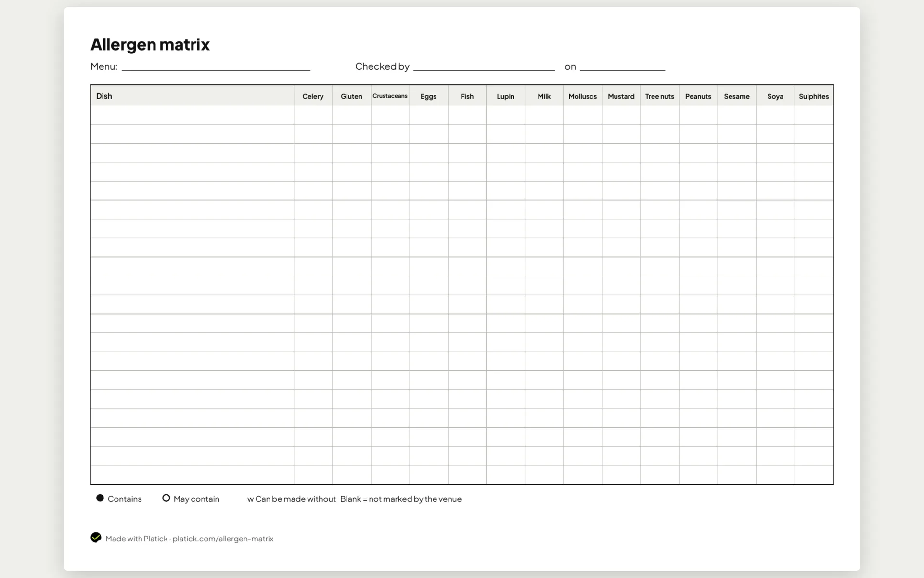Viewport: 924px width, 578px height.
Task: Click the filled Contains legend dot
Action: (100, 498)
